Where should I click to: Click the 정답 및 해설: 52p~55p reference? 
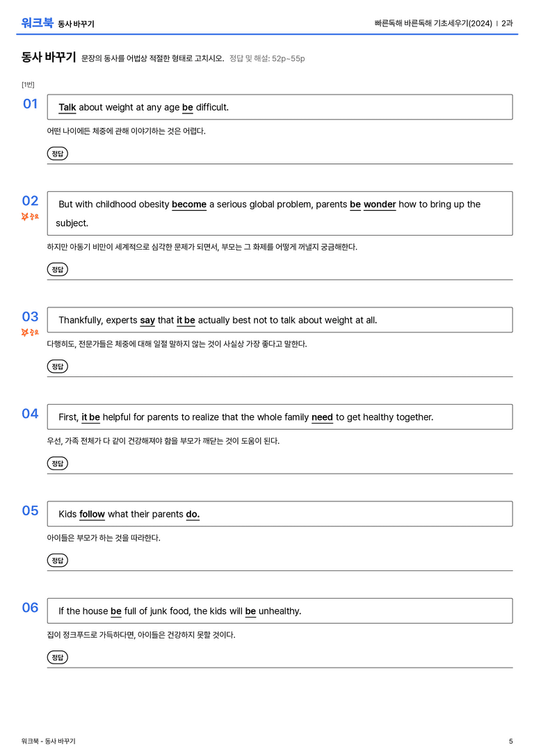pyautogui.click(x=267, y=58)
